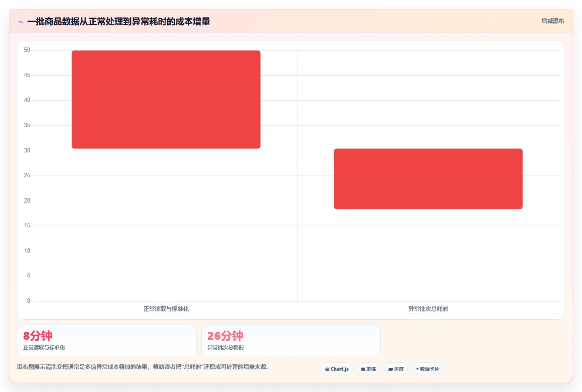The width and height of the screenshot is (582, 392).
Task: Click the 正常读取与标准化 caption in the 8分钟 card
Action: [x=44, y=348]
